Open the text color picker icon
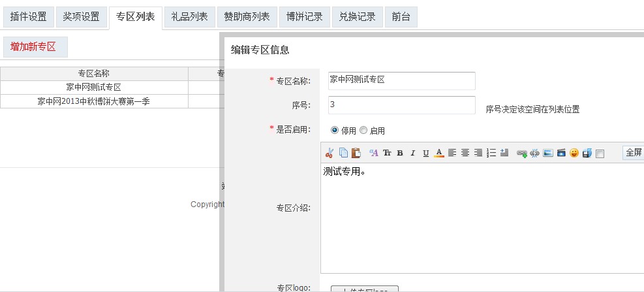Screen dimensions: 644x292 [439, 153]
